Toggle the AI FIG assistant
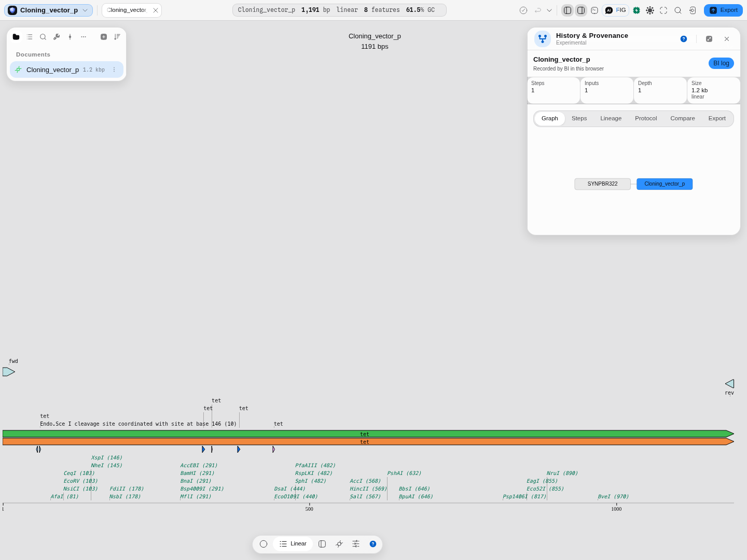 coord(616,10)
